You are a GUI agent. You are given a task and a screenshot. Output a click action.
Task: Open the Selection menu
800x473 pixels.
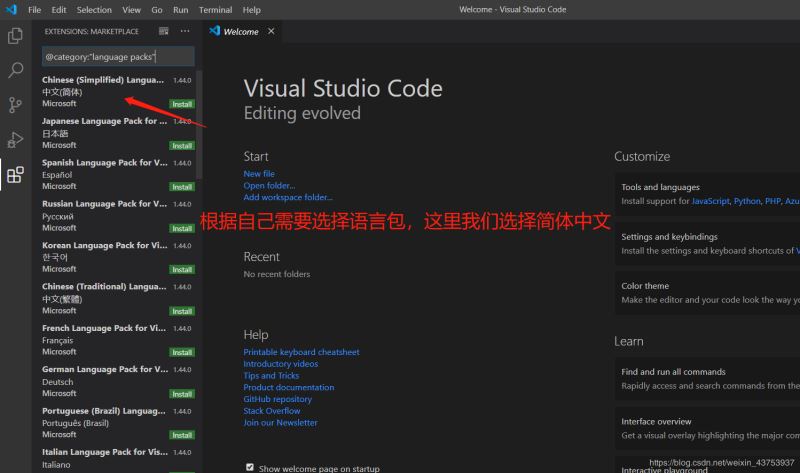(94, 10)
